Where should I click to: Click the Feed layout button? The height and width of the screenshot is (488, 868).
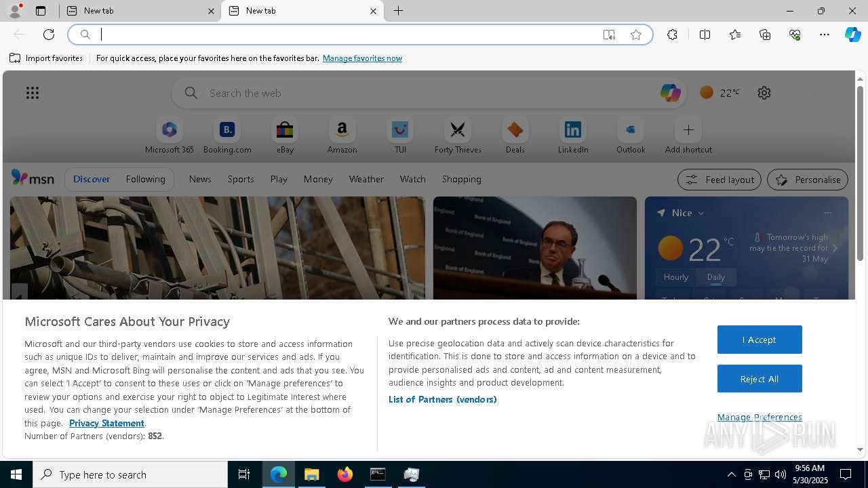(x=719, y=180)
